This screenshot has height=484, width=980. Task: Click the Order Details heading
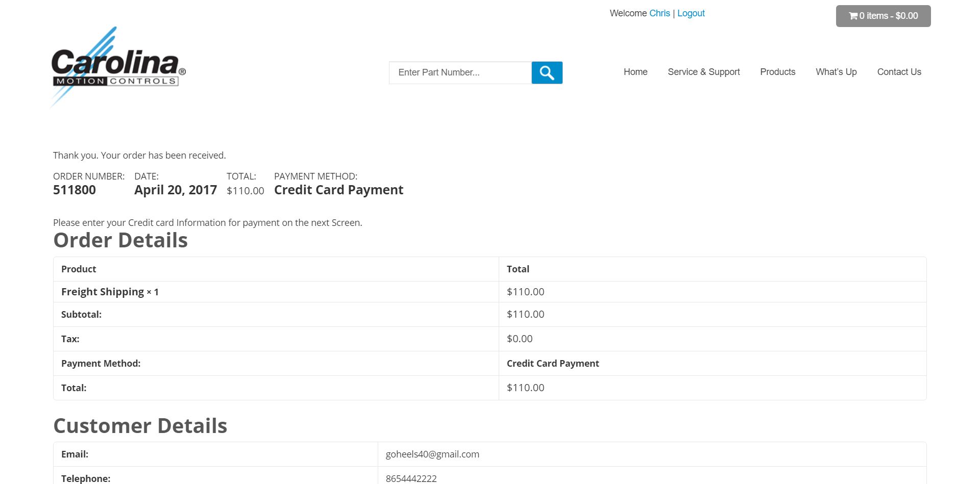coord(120,240)
